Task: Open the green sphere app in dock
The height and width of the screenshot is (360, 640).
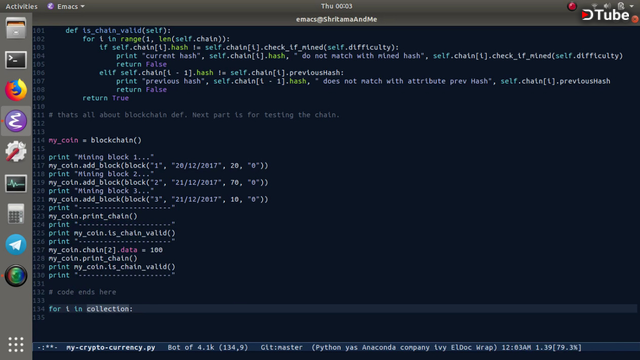Action: (16, 276)
